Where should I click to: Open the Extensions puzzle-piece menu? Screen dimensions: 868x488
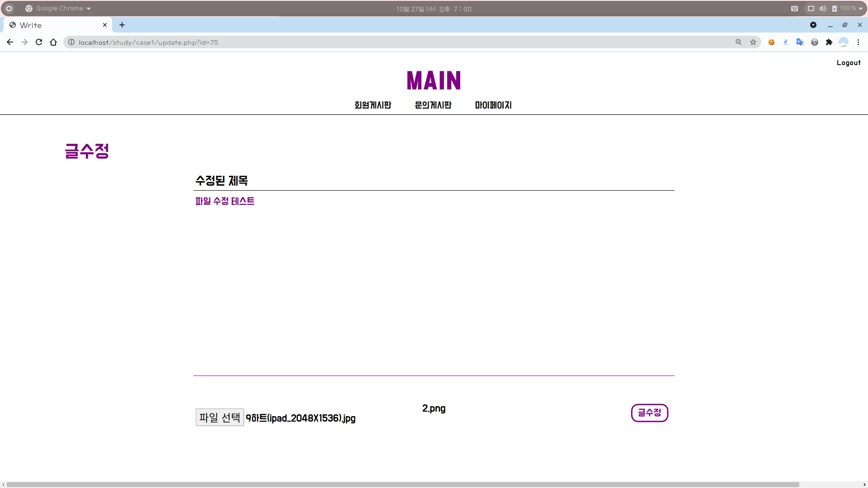click(x=829, y=42)
